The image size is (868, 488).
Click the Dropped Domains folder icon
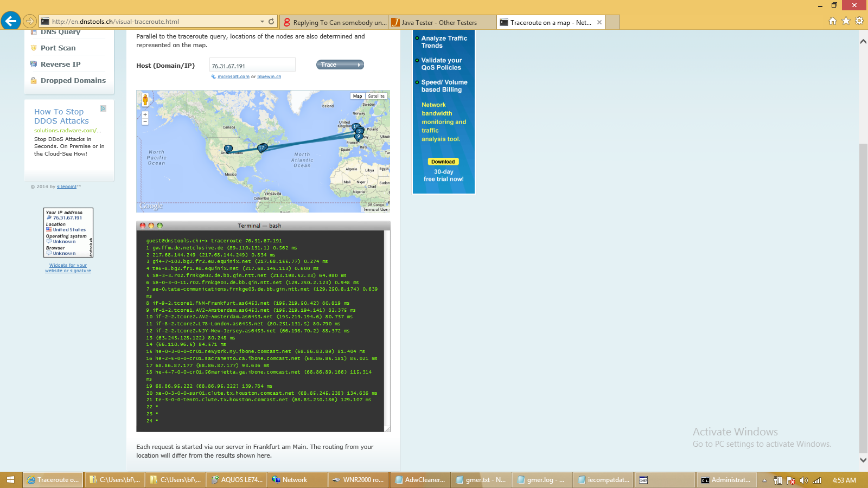click(34, 80)
